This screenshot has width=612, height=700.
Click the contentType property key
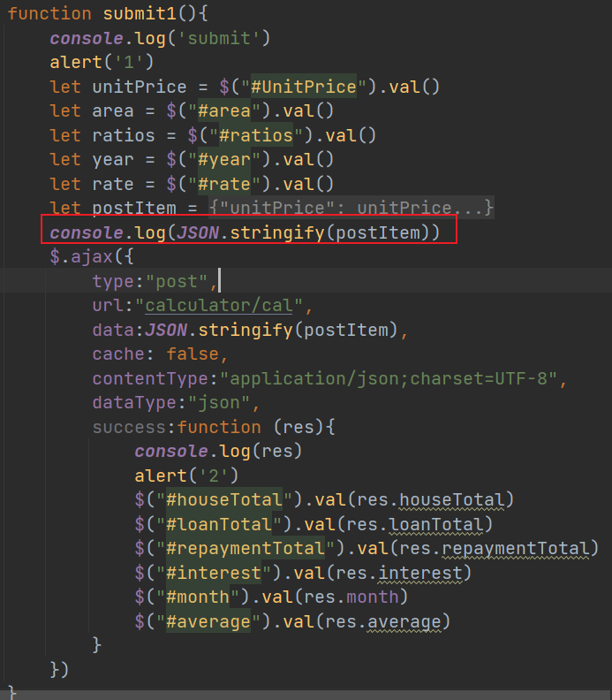pyautogui.click(x=150, y=379)
